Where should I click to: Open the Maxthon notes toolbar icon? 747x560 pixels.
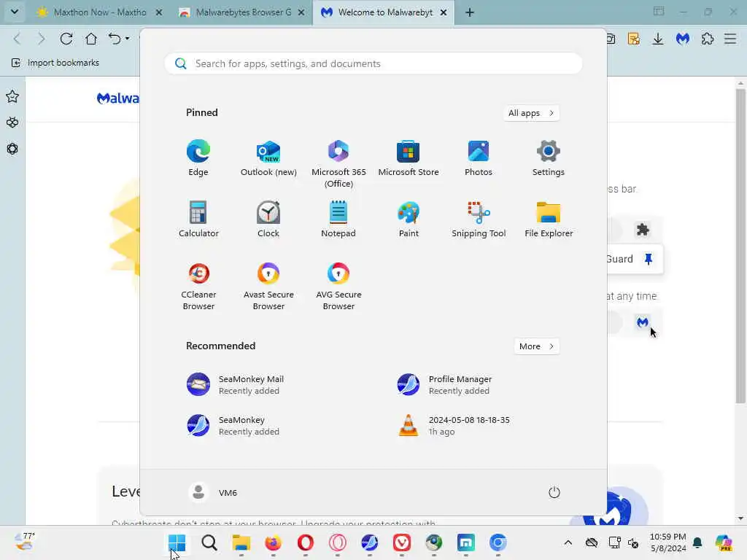click(634, 39)
